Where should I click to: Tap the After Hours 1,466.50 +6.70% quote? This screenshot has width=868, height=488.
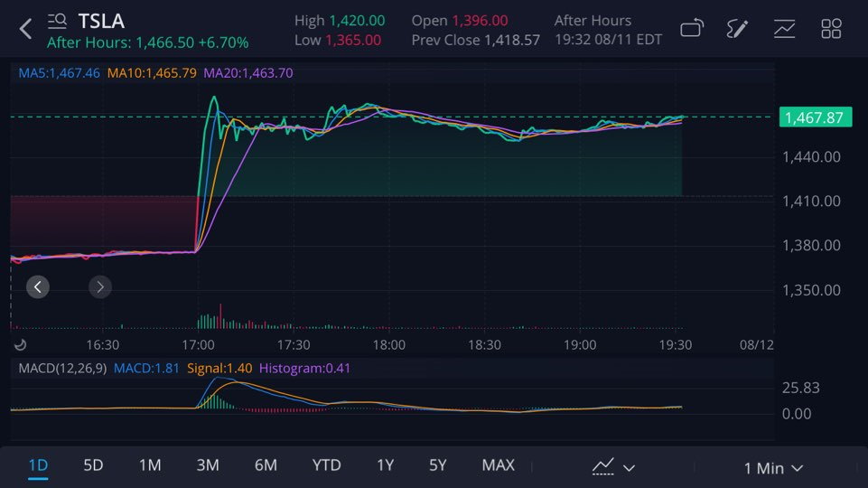pos(148,42)
